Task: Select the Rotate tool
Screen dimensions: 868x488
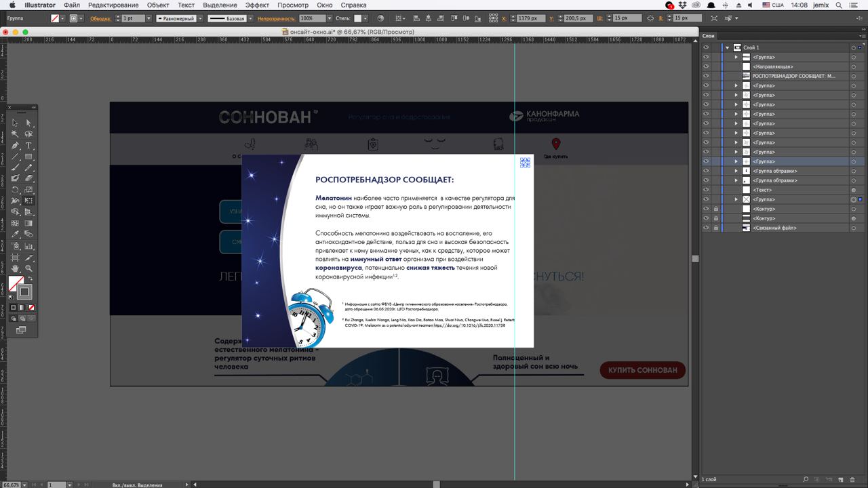Action: pyautogui.click(x=14, y=189)
